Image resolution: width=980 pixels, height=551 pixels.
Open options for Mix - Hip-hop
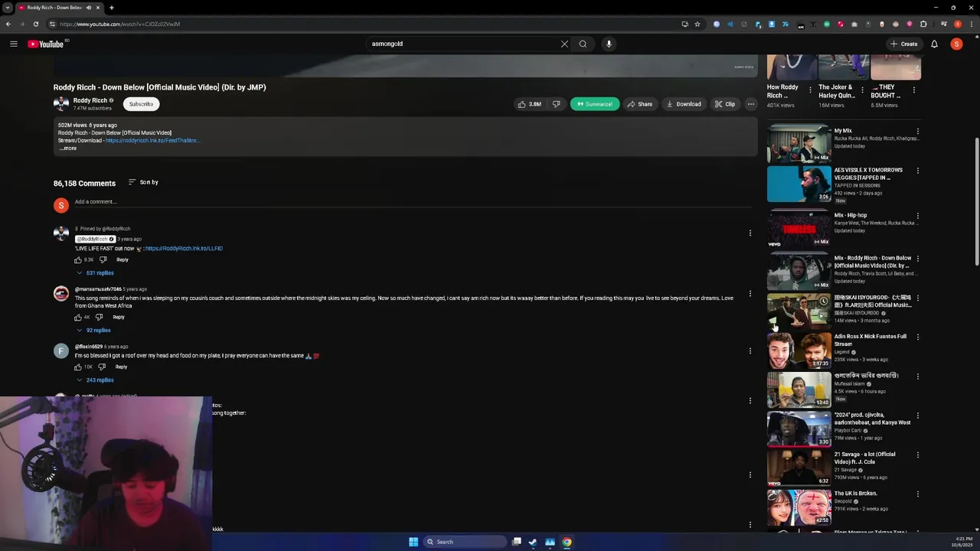click(917, 217)
